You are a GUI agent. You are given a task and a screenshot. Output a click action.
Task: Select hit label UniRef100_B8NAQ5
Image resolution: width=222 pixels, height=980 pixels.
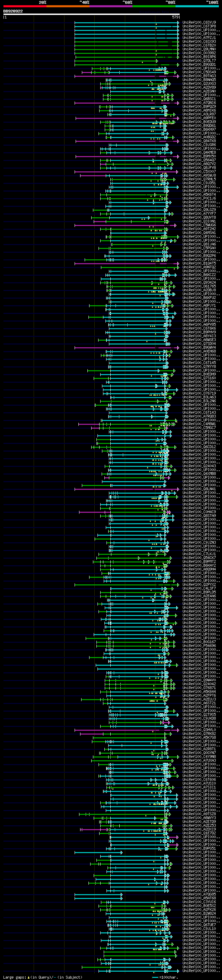coord(199,80)
